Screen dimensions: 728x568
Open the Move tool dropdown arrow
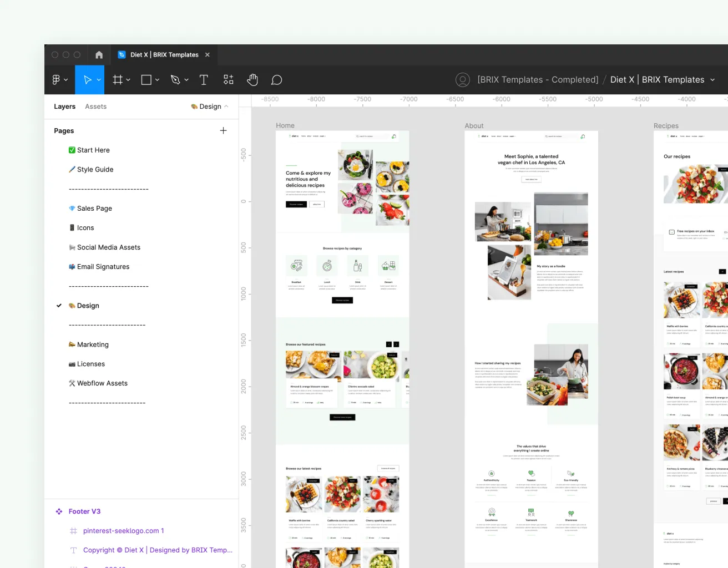[98, 79]
